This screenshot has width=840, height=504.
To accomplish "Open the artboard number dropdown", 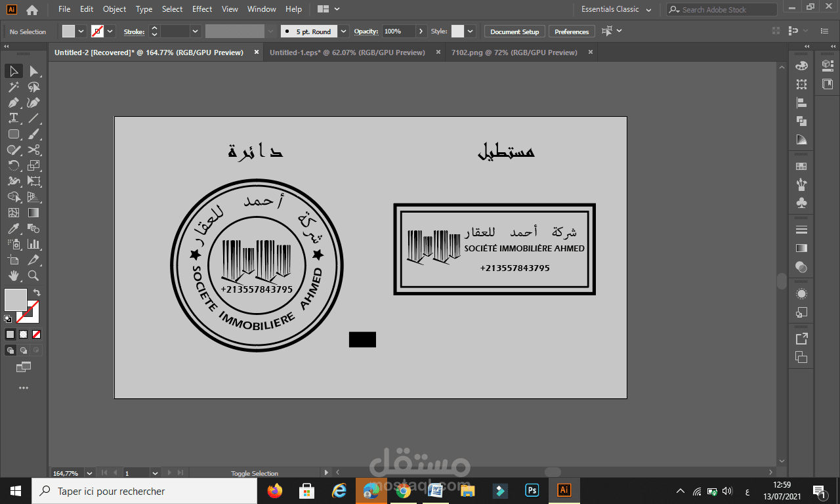I will (155, 472).
